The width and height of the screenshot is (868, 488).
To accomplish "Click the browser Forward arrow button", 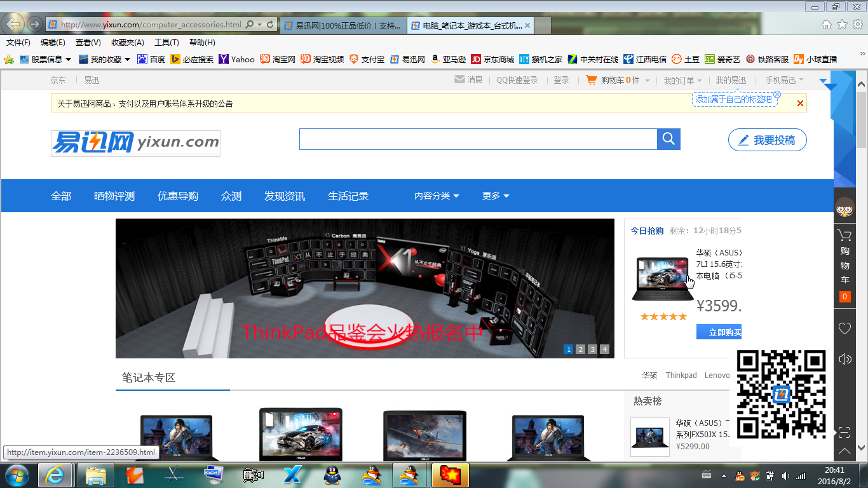I will 35,25.
